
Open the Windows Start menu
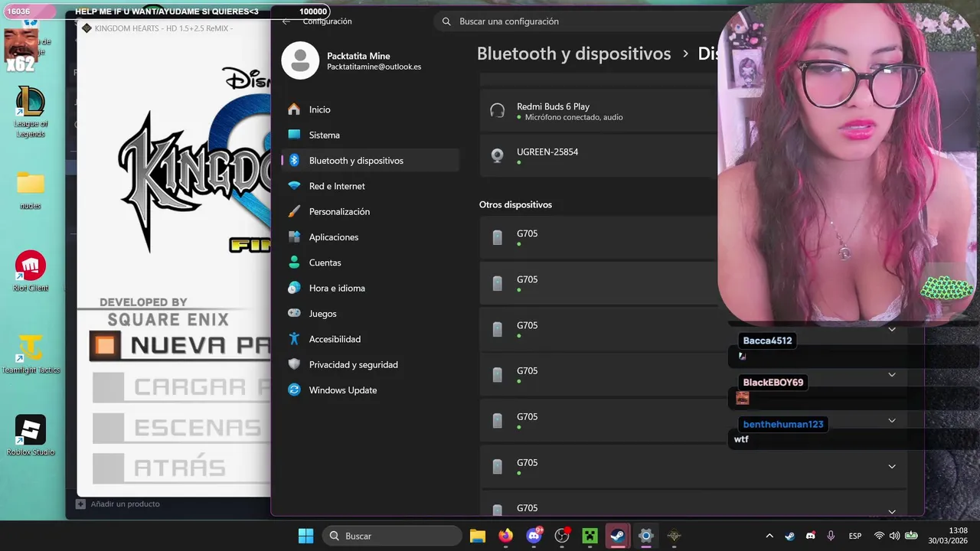(x=305, y=536)
